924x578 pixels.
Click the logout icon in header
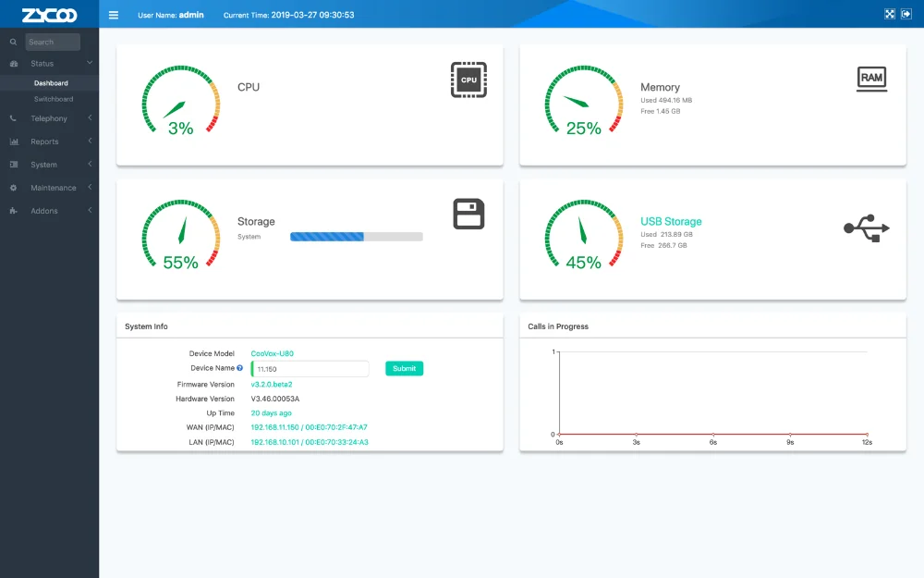(x=906, y=14)
